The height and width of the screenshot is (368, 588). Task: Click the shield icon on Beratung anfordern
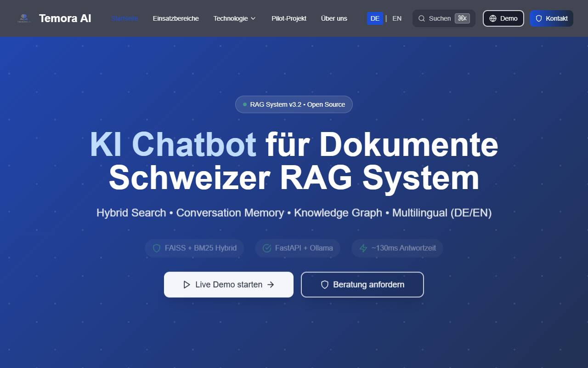point(325,285)
